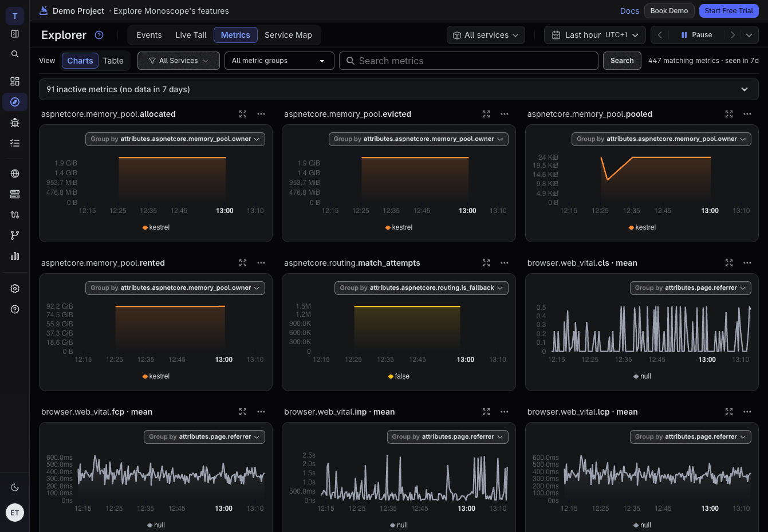Expand the 91 inactive metrics section
Viewport: 768px width, 532px height.
click(399, 89)
